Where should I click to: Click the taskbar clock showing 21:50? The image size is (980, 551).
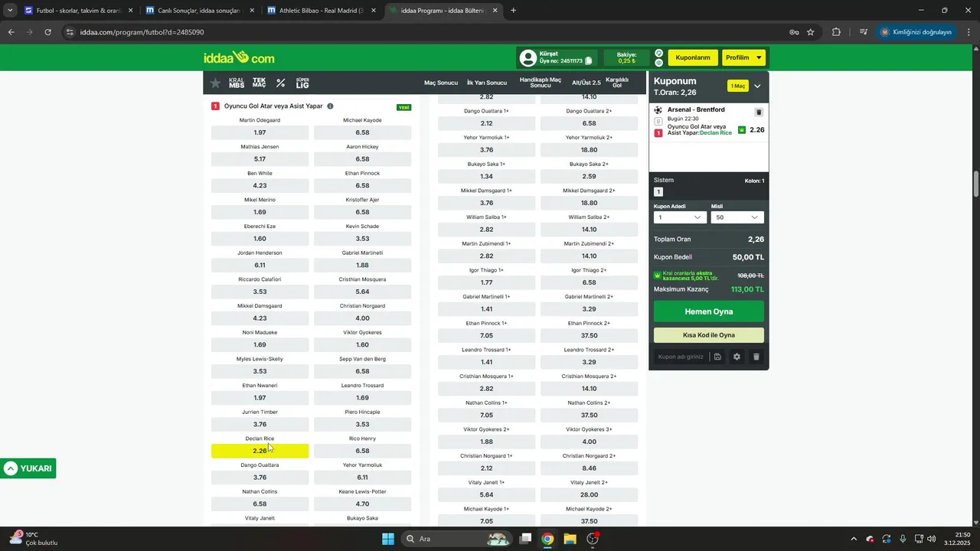pos(956,539)
